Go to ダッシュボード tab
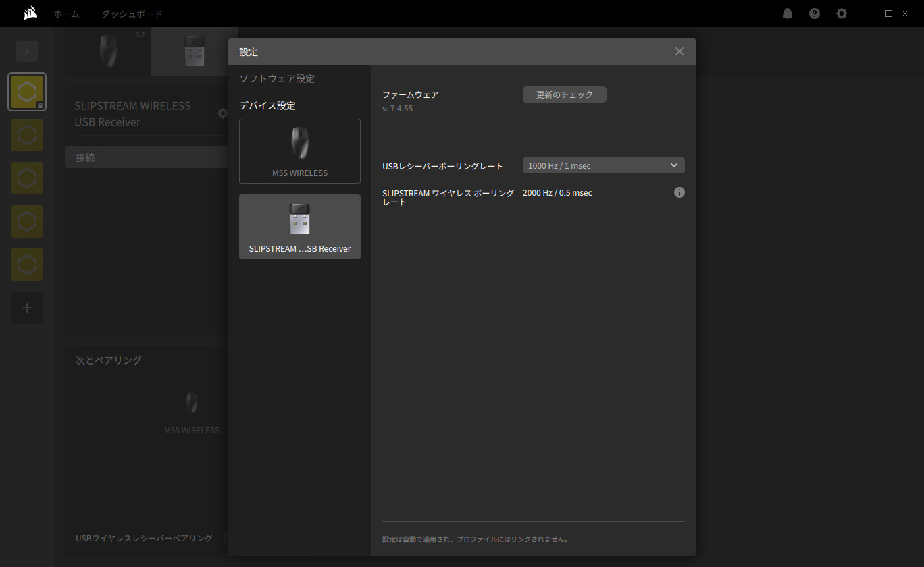The height and width of the screenshot is (567, 924). tap(132, 13)
